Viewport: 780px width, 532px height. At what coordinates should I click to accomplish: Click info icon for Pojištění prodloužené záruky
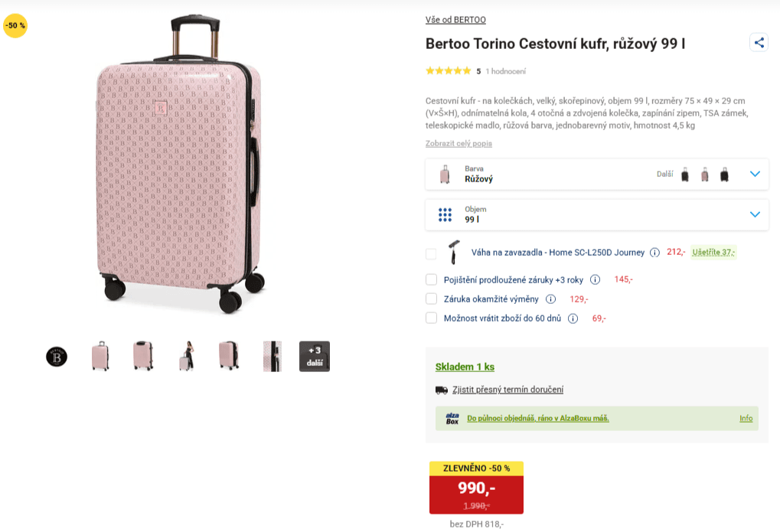tap(595, 279)
